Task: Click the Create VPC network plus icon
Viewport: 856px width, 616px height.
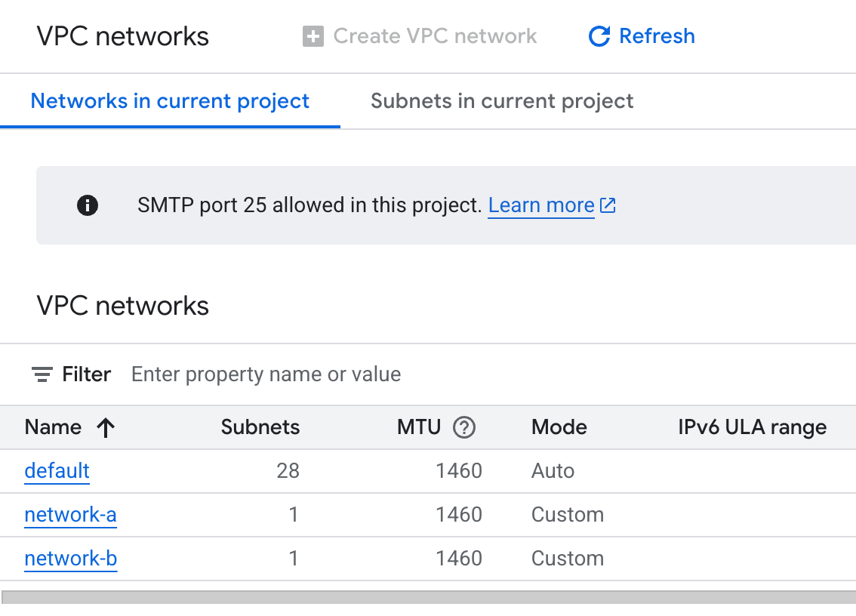Action: [313, 35]
